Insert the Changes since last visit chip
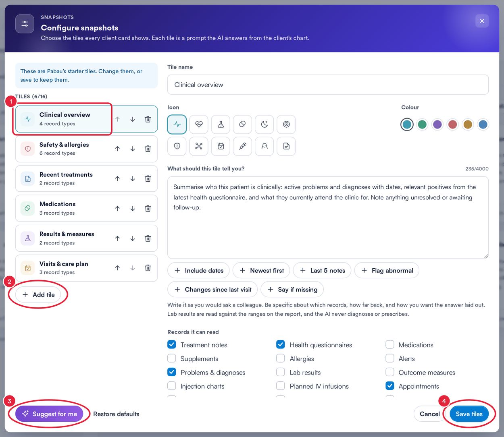Image resolution: width=504 pixels, height=437 pixels. (212, 289)
